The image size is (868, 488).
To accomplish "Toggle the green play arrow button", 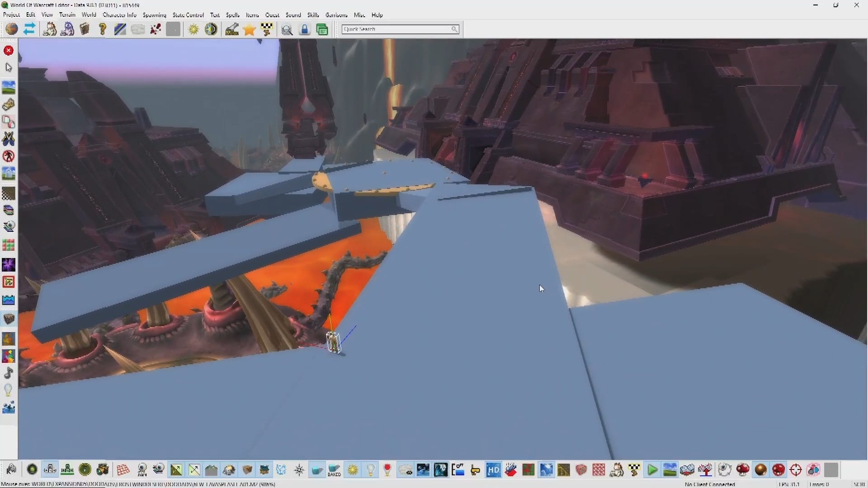I will coord(652,470).
